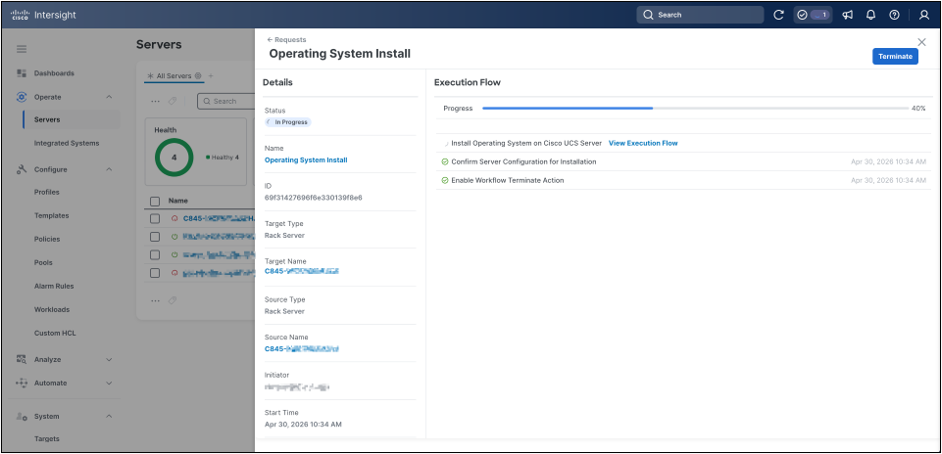
Task: Select the All Servers tab
Action: [x=175, y=76]
